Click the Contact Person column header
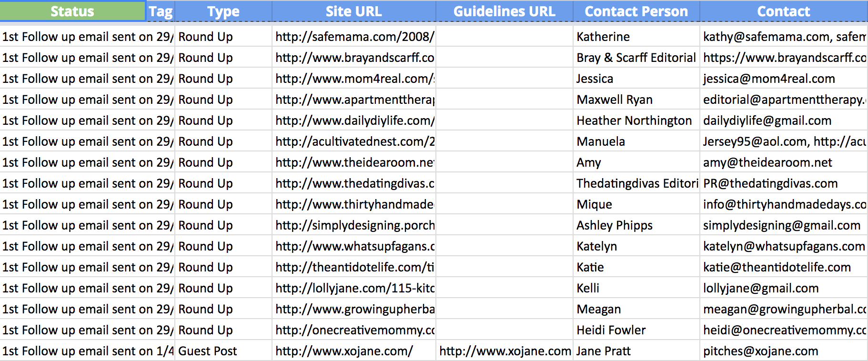The width and height of the screenshot is (868, 361). click(x=636, y=11)
